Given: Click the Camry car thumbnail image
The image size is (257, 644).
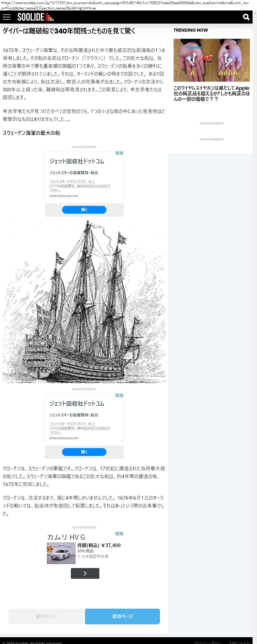Looking at the screenshot, I should click(61, 553).
